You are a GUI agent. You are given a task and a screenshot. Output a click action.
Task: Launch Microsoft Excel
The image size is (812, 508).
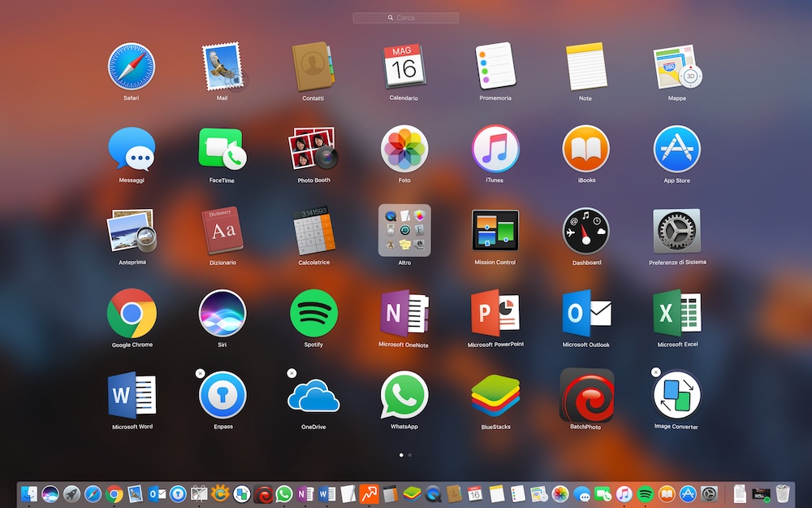point(677,313)
